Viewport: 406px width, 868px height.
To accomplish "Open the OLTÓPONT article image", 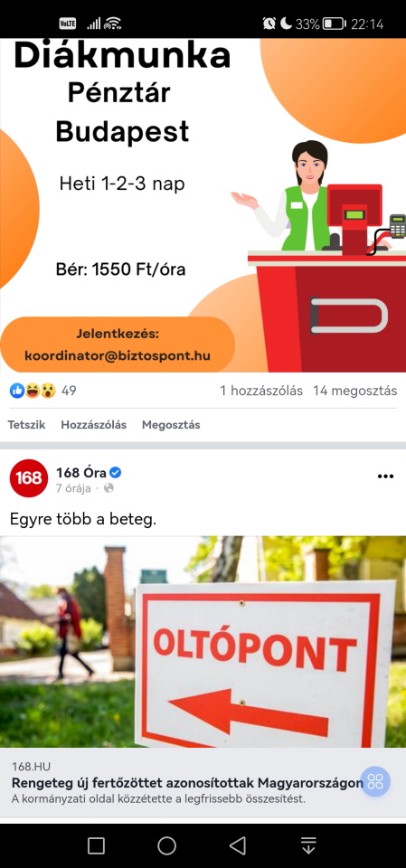I will click(x=203, y=642).
